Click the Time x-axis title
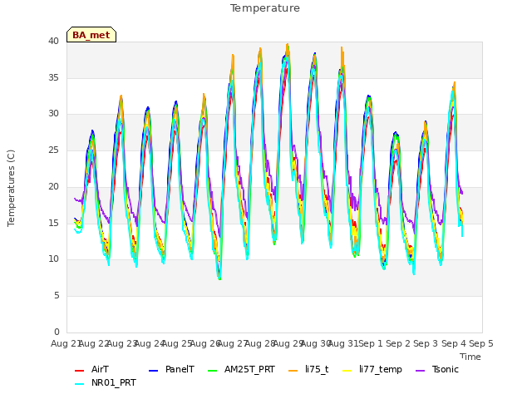 coord(470,357)
